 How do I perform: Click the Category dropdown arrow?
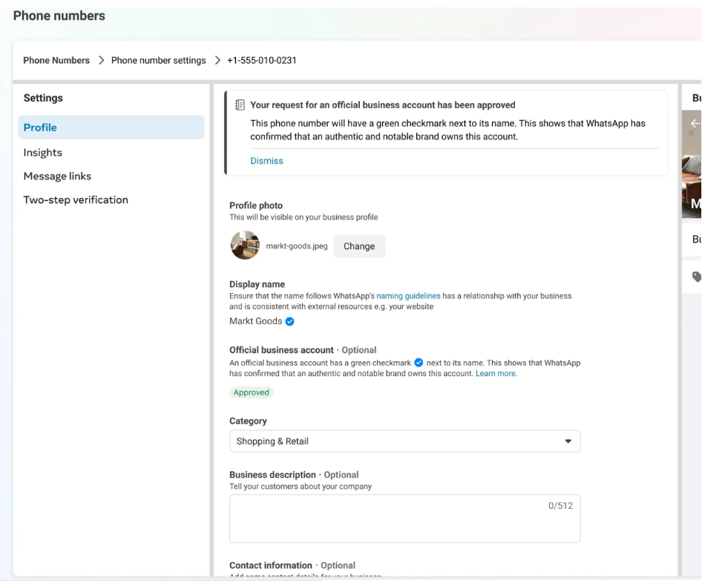(568, 441)
